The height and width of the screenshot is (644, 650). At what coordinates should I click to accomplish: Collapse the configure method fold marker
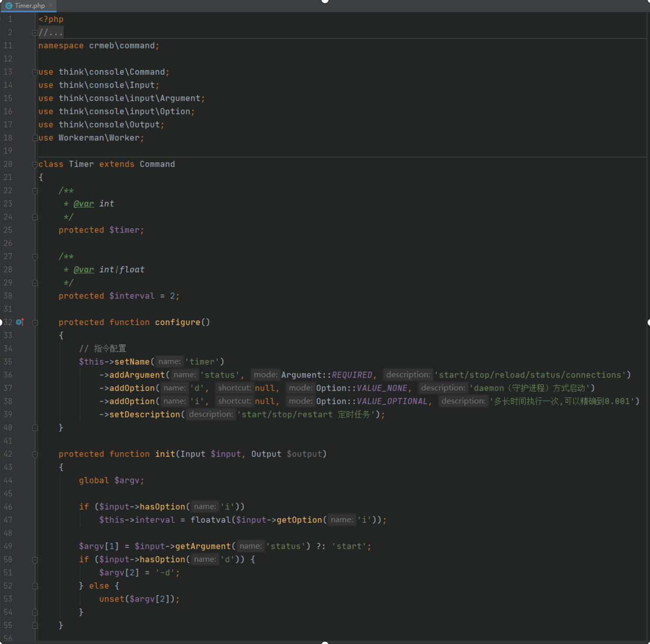tap(35, 322)
